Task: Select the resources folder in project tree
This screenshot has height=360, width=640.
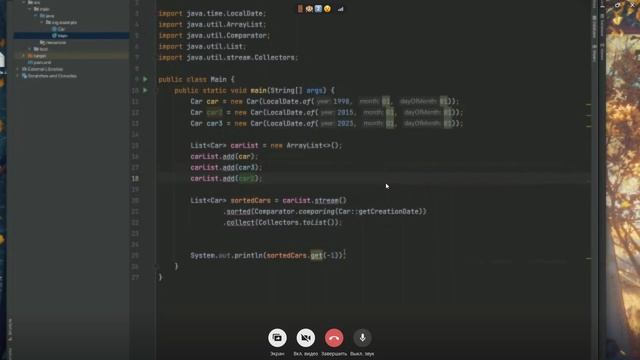Action: pyautogui.click(x=56, y=42)
